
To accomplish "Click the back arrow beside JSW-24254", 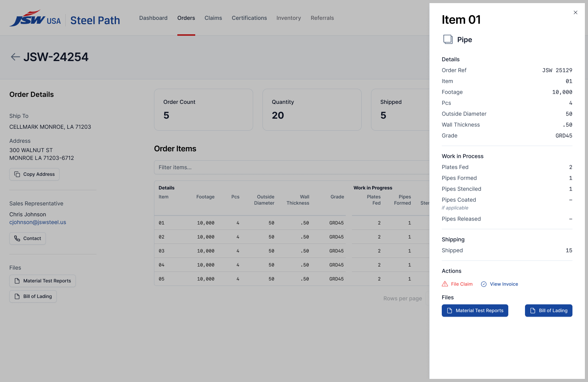I will (x=16, y=57).
